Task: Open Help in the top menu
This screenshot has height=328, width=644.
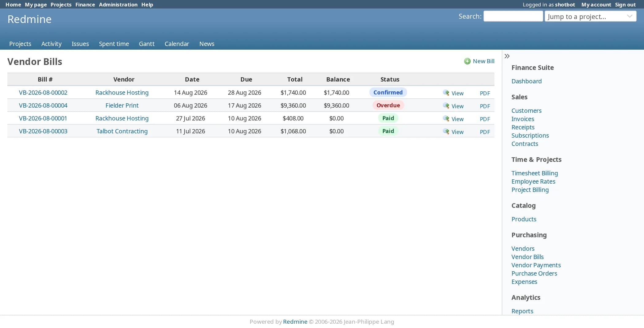Action: 147,5
